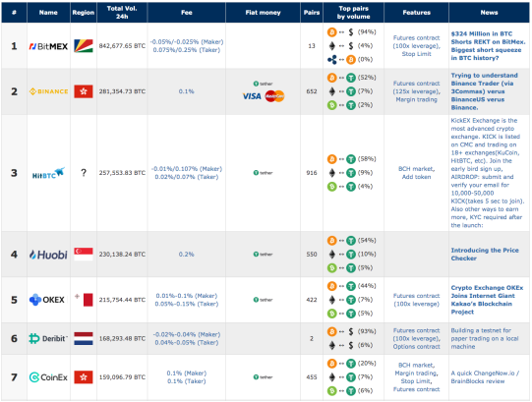
Task: Open the HitBTC exchange logo
Action: coord(48,173)
